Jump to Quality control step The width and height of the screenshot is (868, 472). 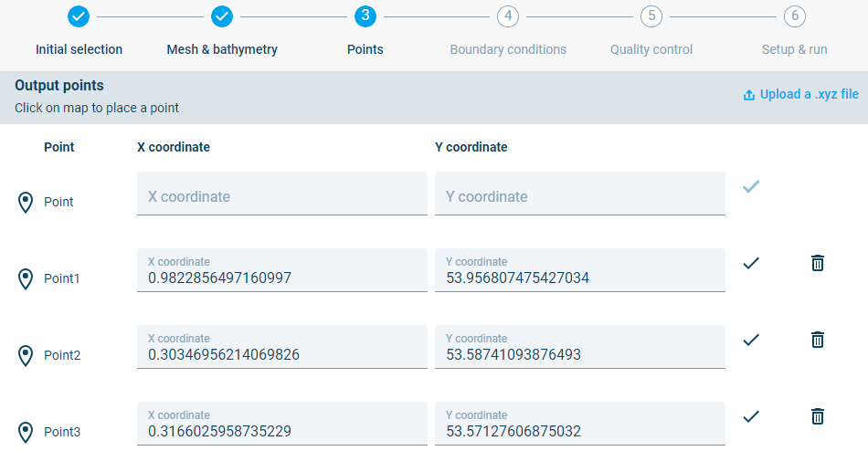point(651,16)
